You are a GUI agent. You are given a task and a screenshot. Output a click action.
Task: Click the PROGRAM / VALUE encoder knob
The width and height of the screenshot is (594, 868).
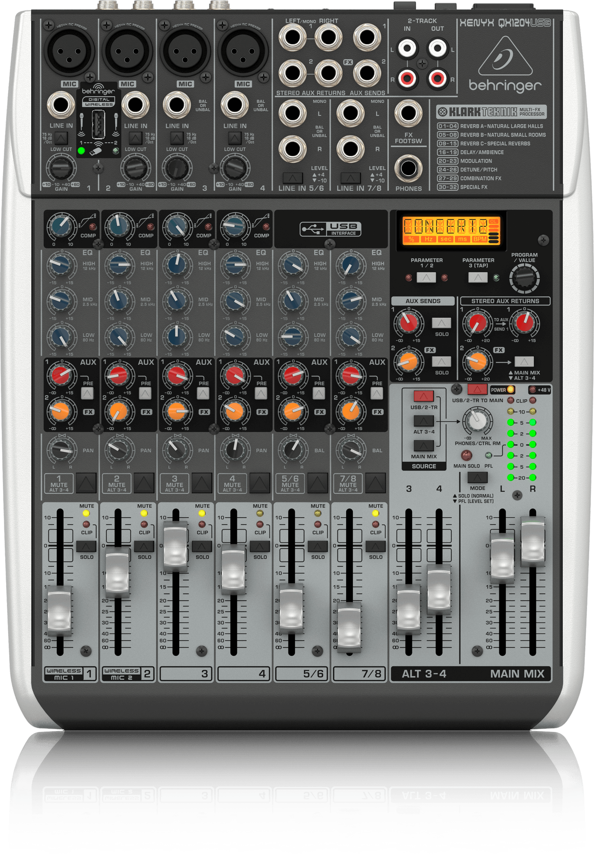click(525, 278)
